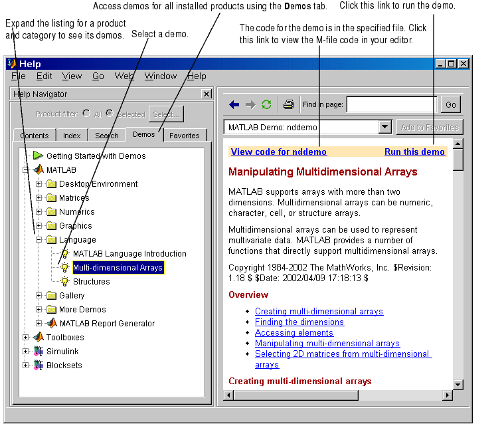Click the Multi-dimensional Arrays lightbulb icon
504x432 pixels.
[x=65, y=267]
